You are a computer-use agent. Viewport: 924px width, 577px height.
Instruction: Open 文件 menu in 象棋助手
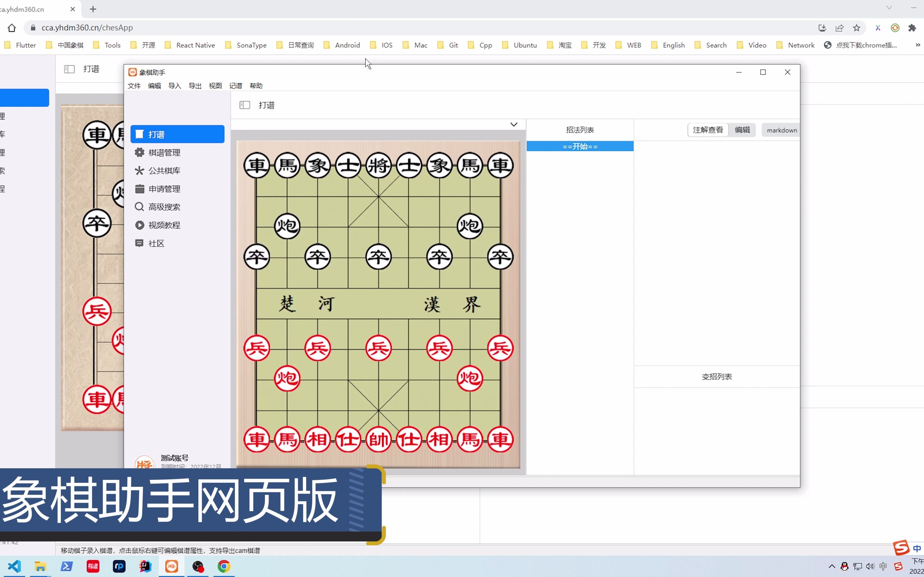click(x=134, y=85)
